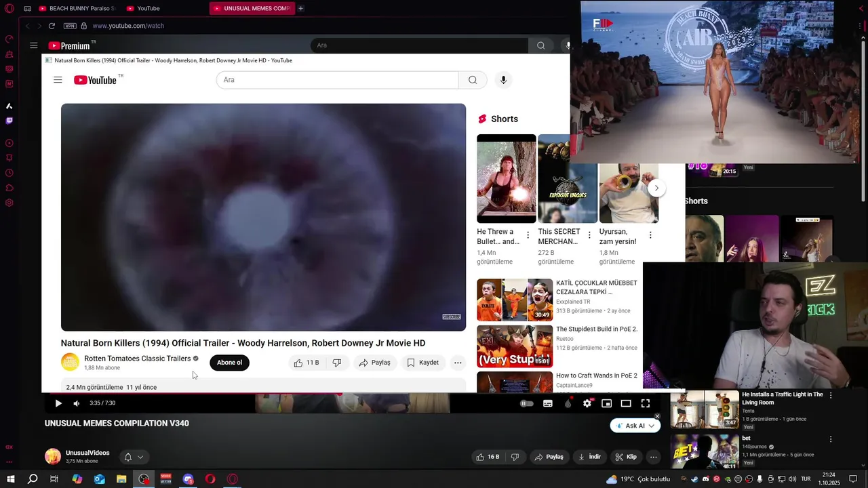Click the search magnifier button in the white popup
Image resolution: width=868 pixels, height=488 pixels.
click(473, 80)
